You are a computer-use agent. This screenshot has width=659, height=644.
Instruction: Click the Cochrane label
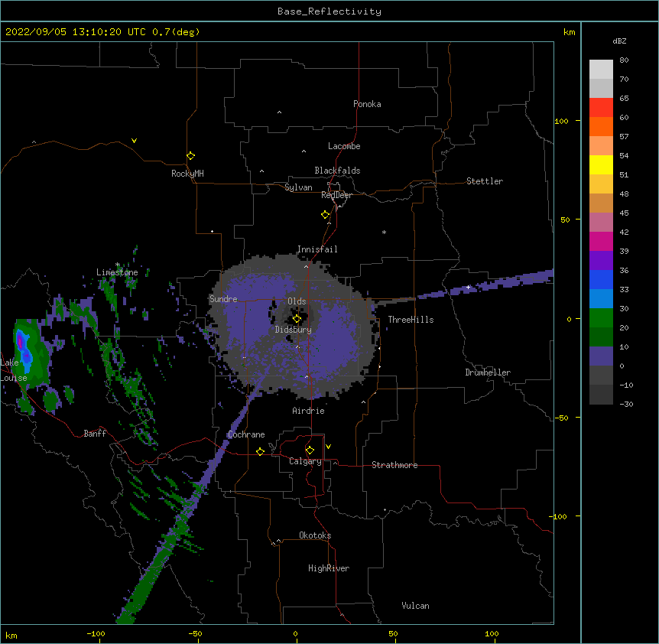tap(246, 434)
